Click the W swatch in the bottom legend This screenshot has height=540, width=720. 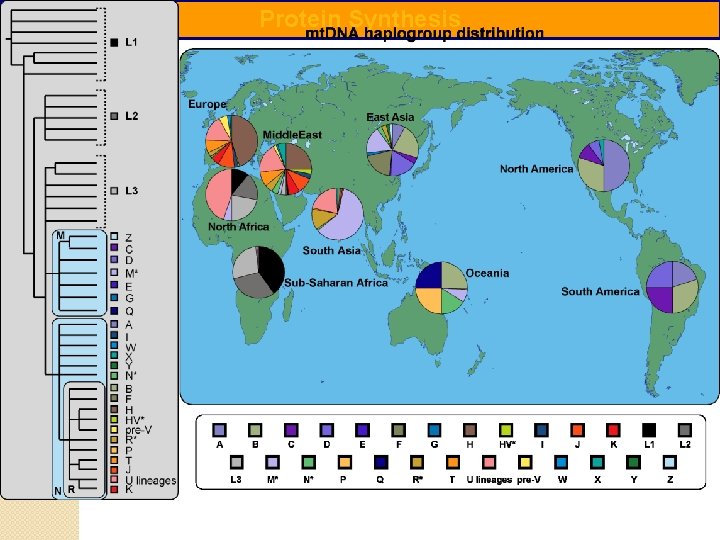561,462
